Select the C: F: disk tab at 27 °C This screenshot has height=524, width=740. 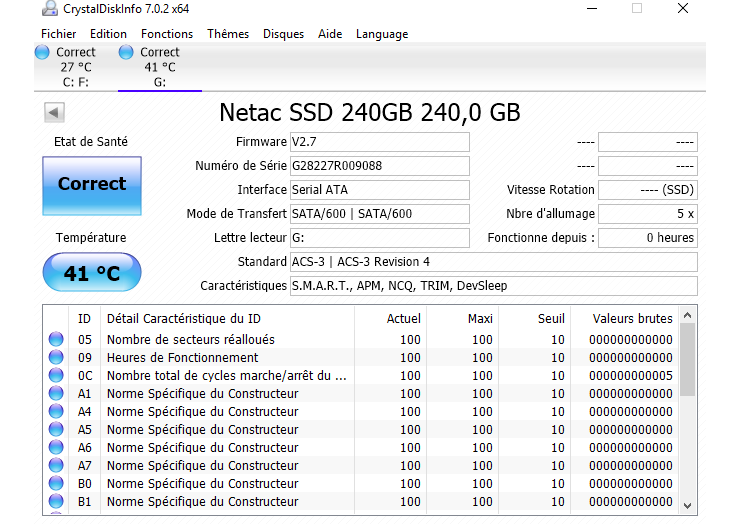click(x=76, y=67)
